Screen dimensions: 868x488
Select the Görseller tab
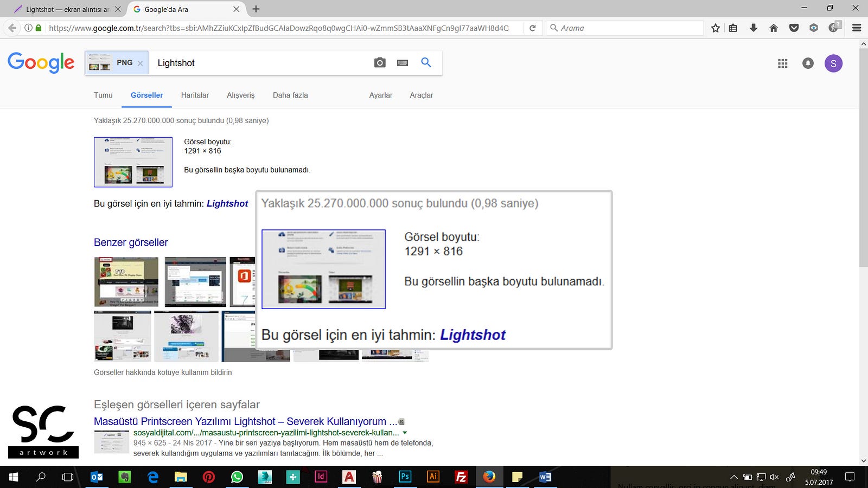point(147,95)
